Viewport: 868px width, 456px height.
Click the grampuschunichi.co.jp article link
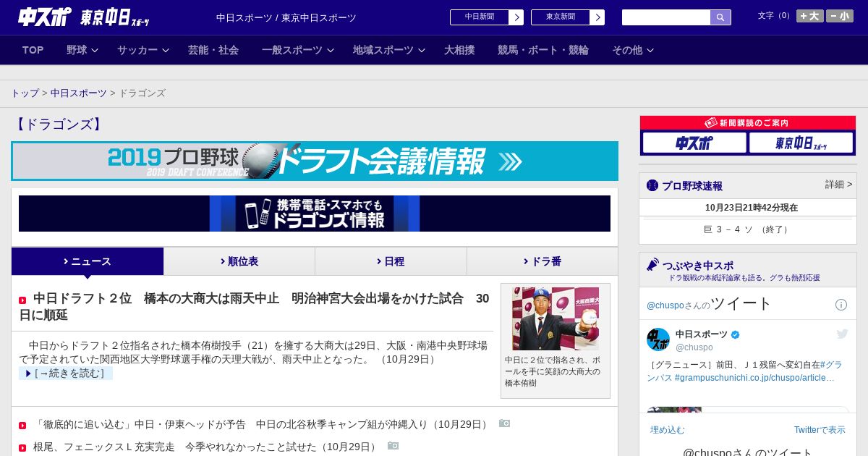pyautogui.click(x=754, y=378)
